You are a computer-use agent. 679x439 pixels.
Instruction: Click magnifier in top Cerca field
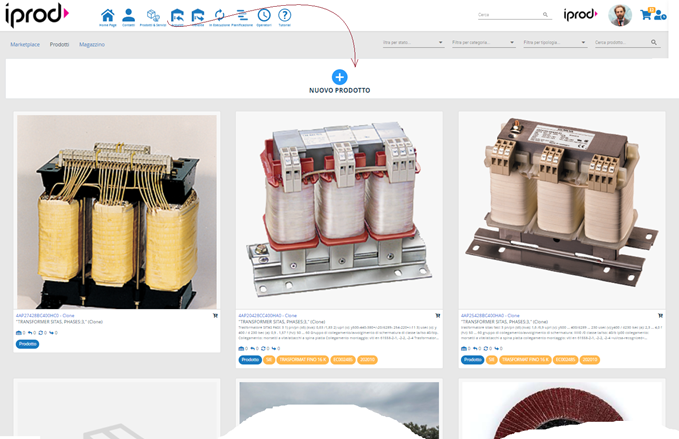point(545,15)
